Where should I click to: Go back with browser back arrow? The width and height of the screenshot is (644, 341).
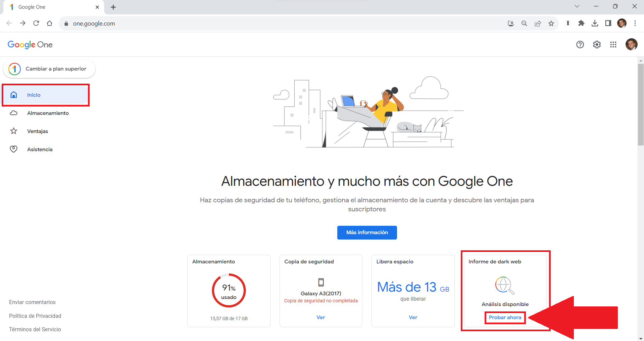coord(9,23)
